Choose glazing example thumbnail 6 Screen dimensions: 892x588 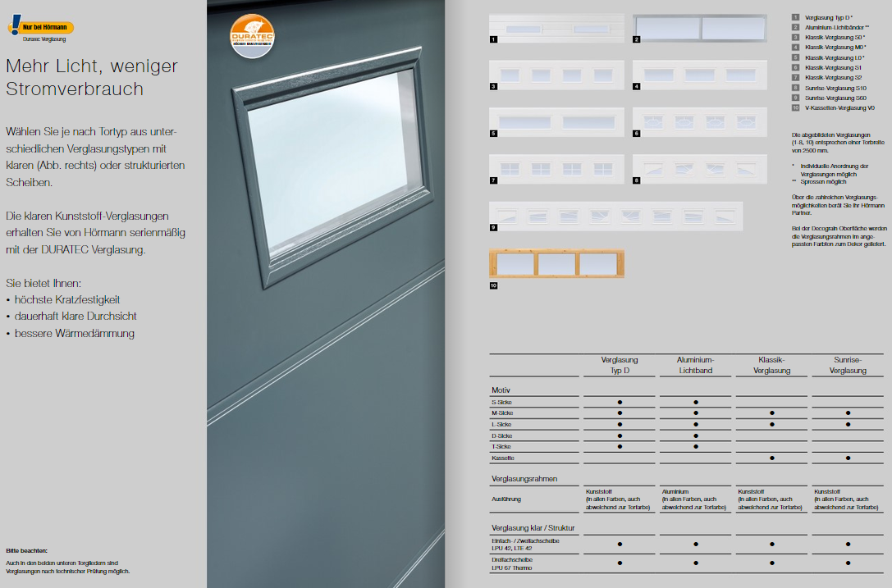click(700, 122)
